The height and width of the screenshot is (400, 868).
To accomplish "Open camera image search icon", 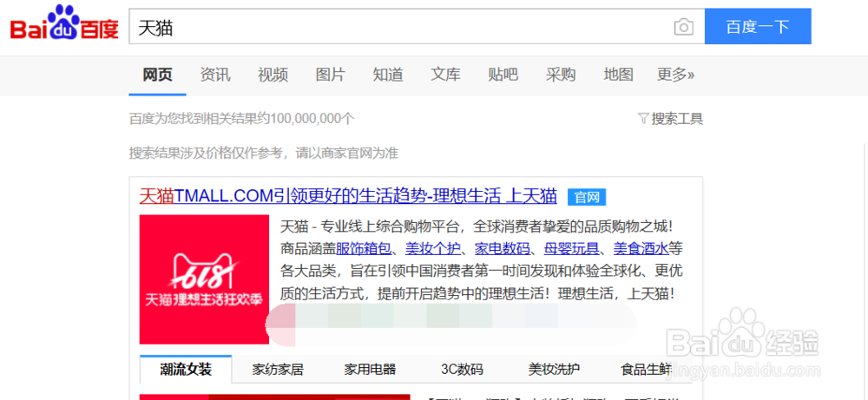I will (x=684, y=27).
